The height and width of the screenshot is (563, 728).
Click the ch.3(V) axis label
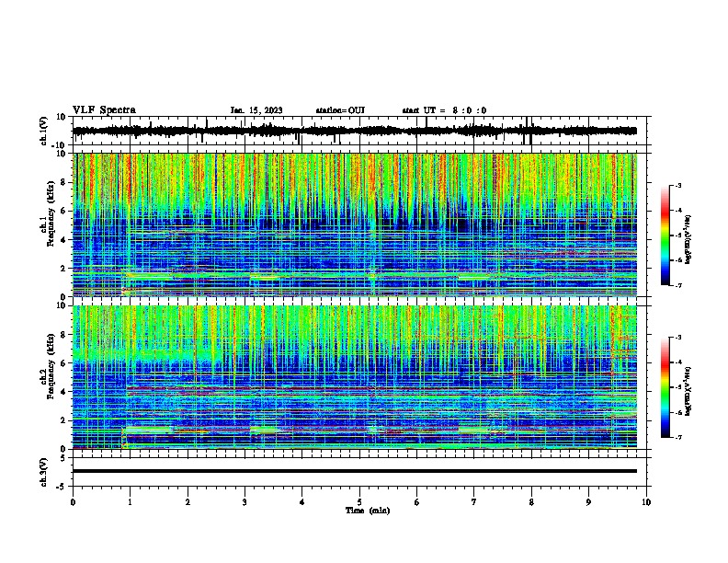tap(44, 472)
